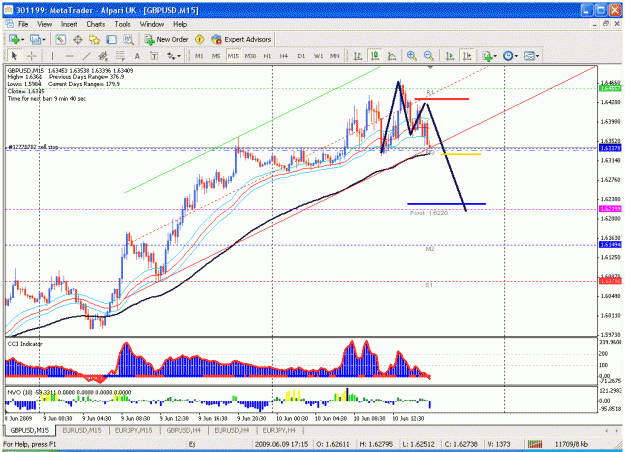Viewport: 625px width, 452px height.
Task: Open the Periods clock dropdown
Action: click(510, 56)
